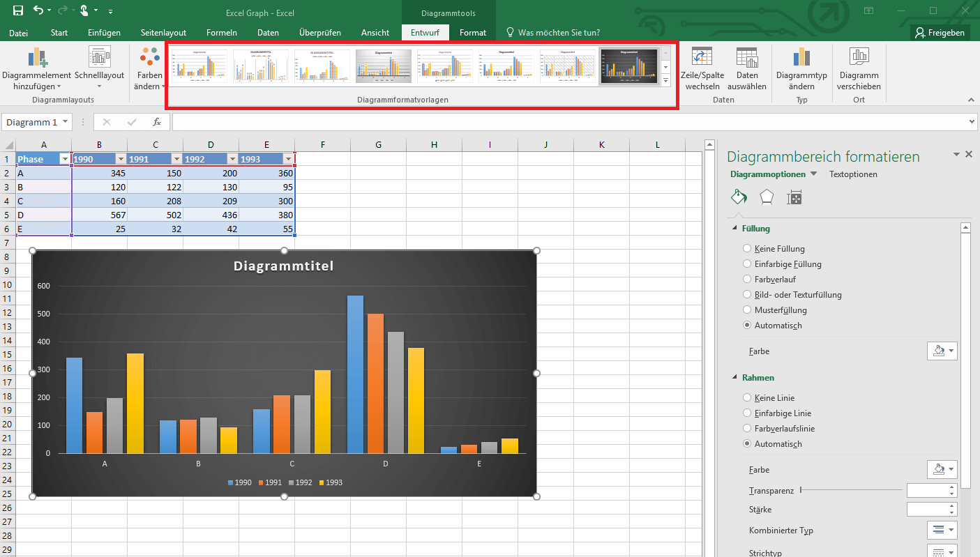
Task: Open the border Farbe dropdown under Rahmen
Action: (942, 469)
